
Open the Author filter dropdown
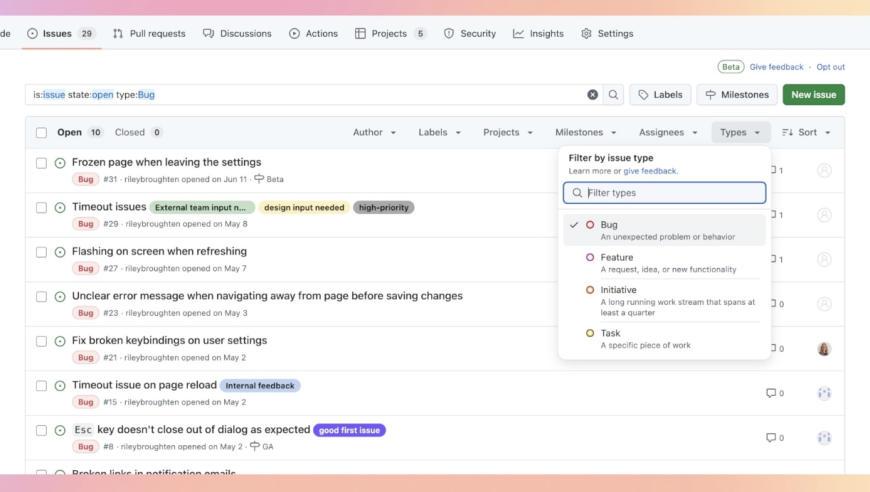tap(375, 133)
